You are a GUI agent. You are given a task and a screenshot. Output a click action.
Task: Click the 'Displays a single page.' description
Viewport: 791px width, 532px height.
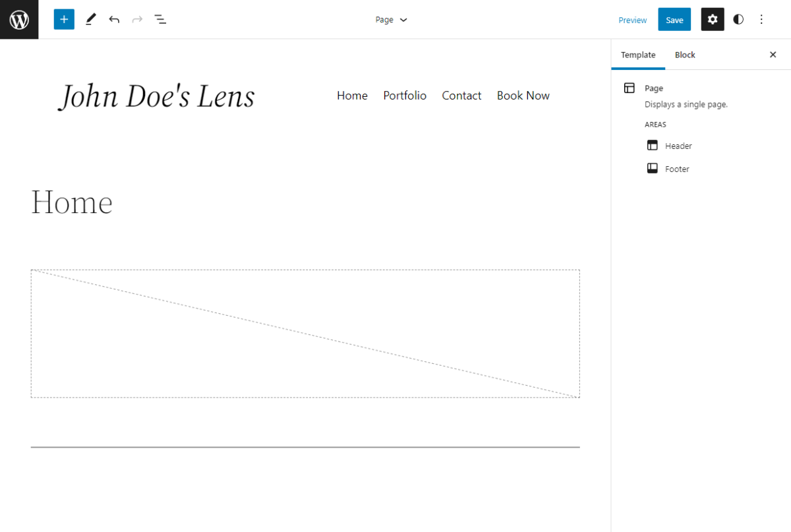[x=686, y=104]
